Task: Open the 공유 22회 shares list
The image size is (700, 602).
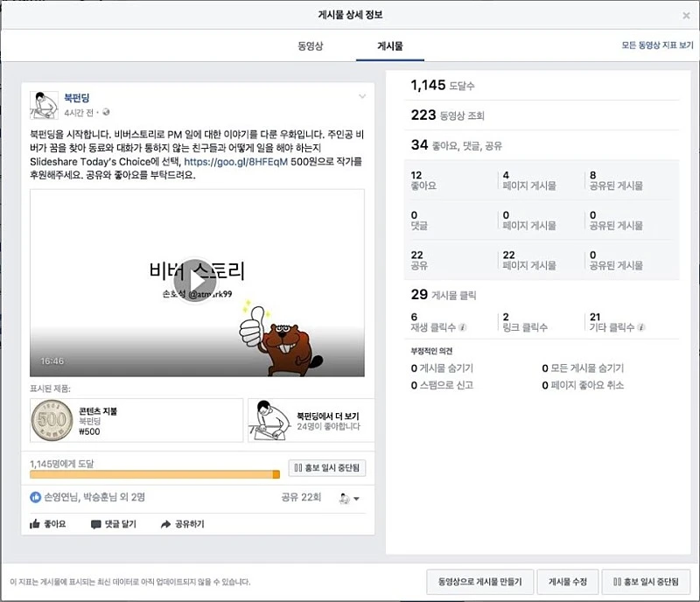Action: pos(301,497)
